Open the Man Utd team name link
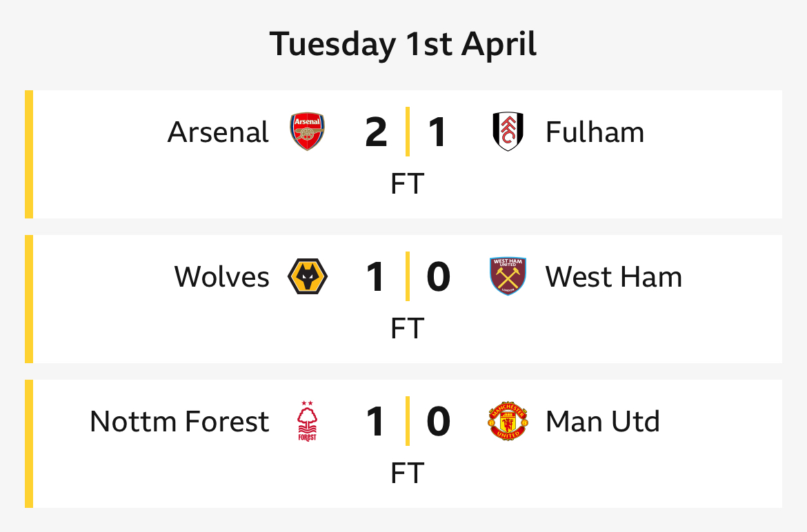Screen dimensions: 807x532 603,422
